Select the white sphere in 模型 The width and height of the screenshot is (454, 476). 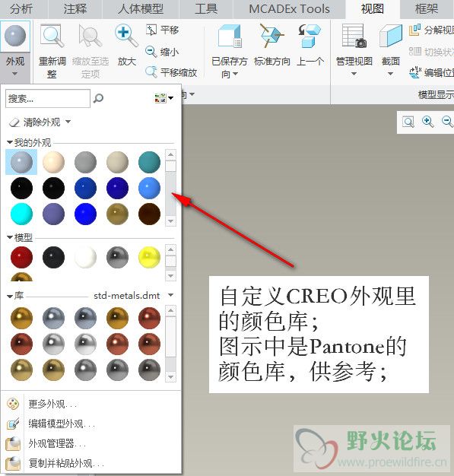(x=86, y=258)
